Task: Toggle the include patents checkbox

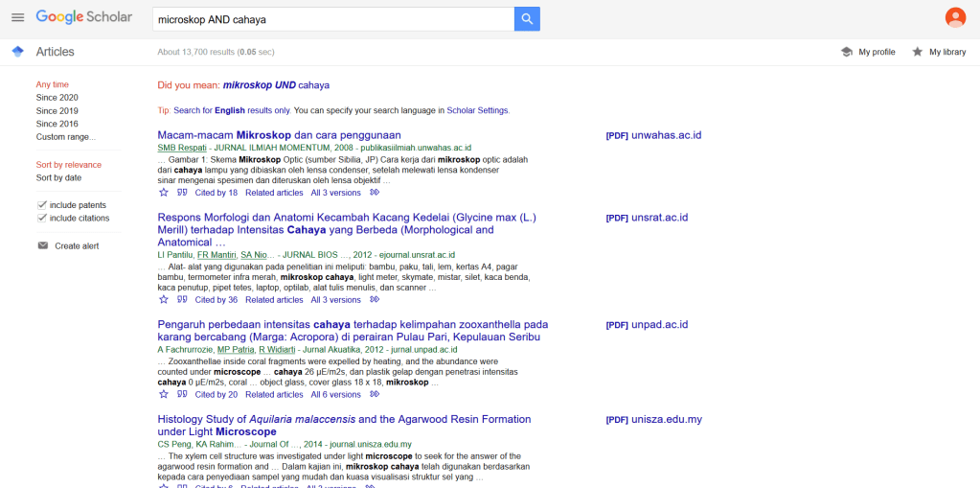Action: click(42, 205)
